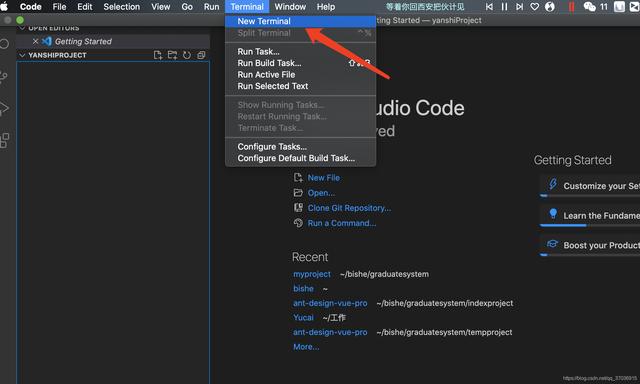This screenshot has width=640, height=384.
Task: Open the File menu
Action: pos(59,7)
